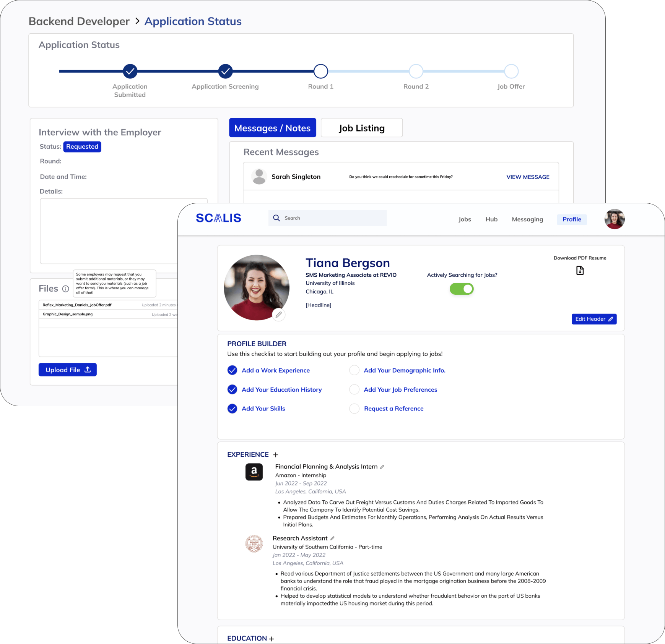Click the Download PDF Resume label

tap(580, 258)
